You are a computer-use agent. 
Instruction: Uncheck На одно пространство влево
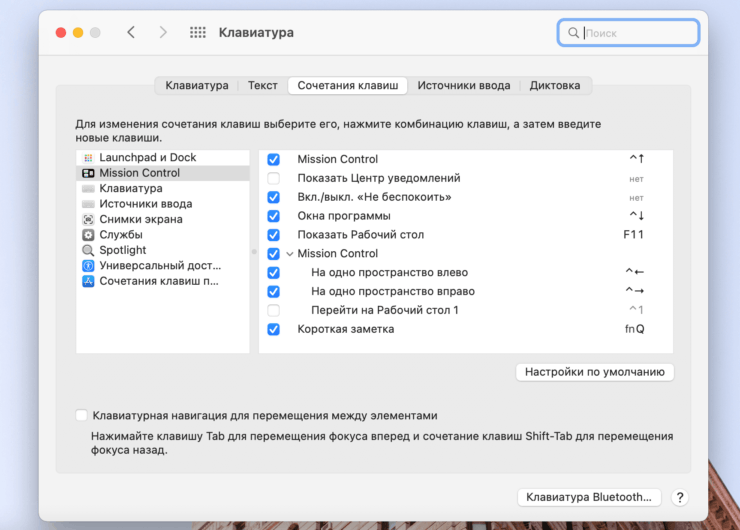coord(273,273)
